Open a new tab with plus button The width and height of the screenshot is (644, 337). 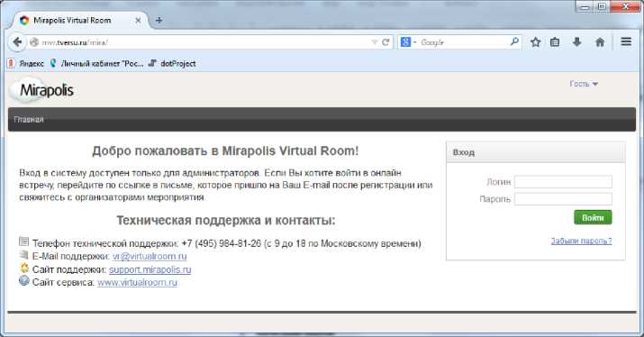159,20
